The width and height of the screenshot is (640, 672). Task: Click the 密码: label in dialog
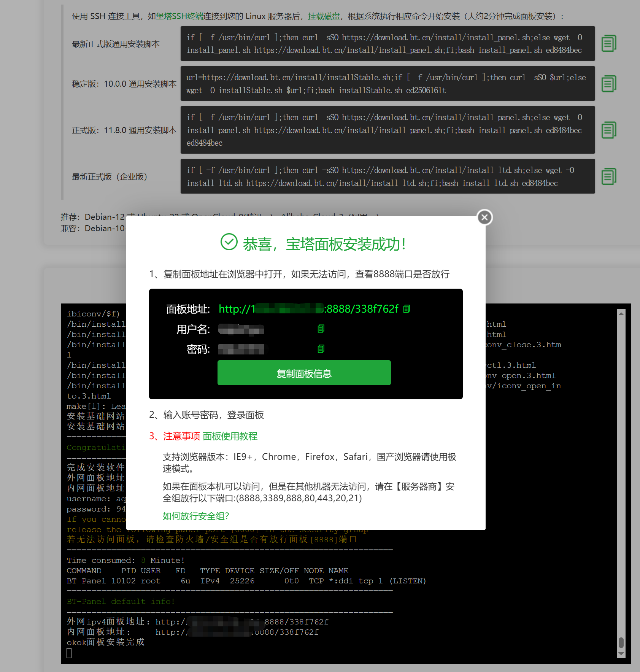[198, 349]
